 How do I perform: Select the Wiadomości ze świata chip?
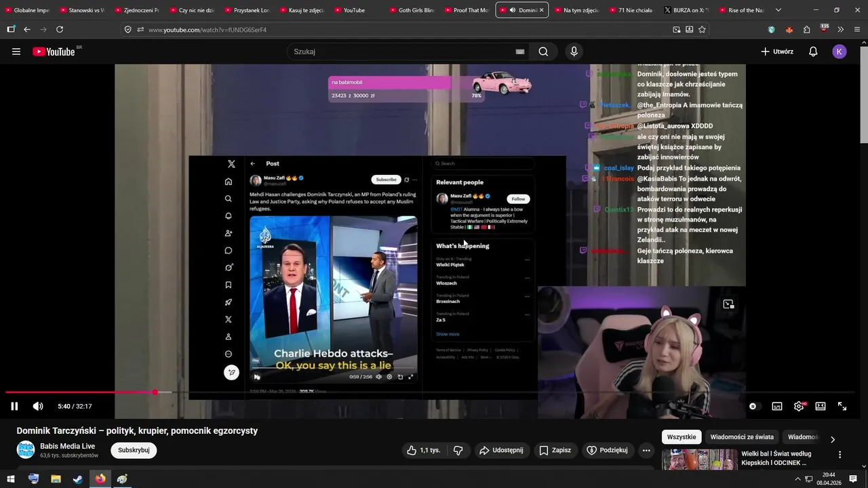tap(742, 437)
